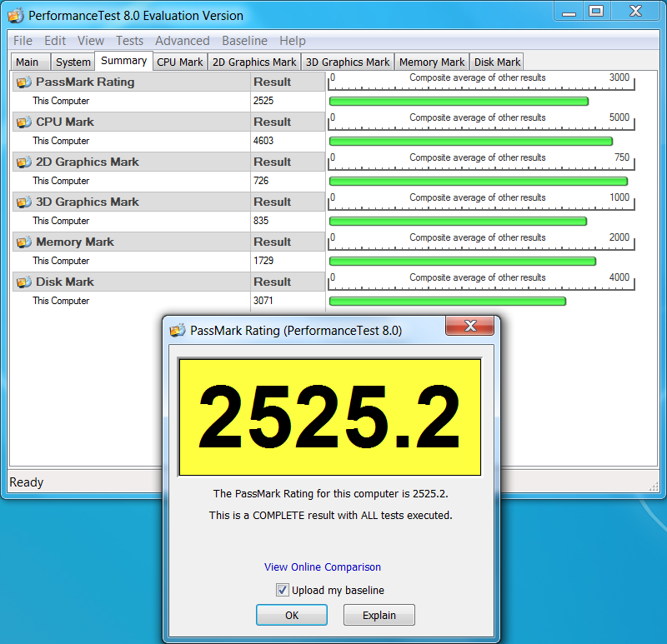Select the Disk Mark header label
Image resolution: width=667 pixels, height=644 pixels.
tap(65, 282)
